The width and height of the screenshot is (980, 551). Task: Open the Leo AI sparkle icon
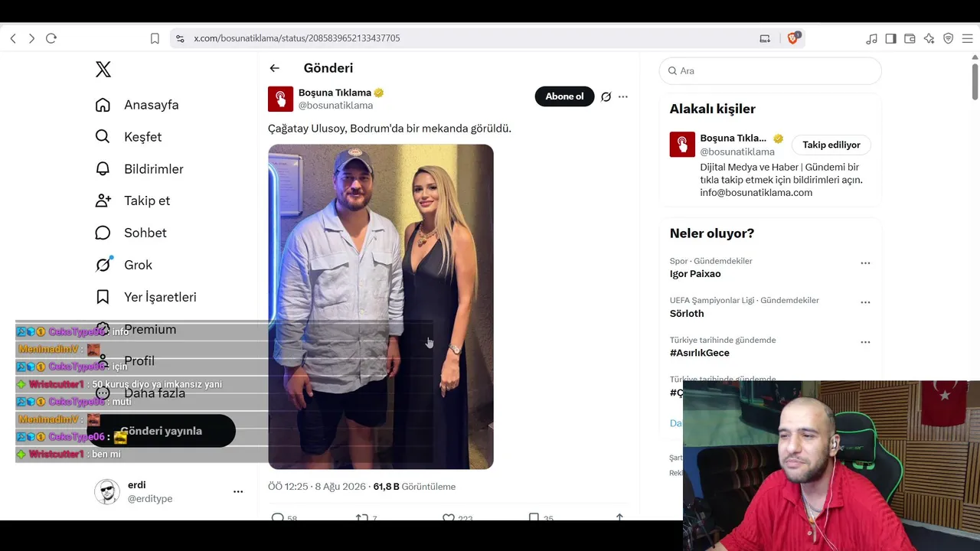click(x=929, y=38)
